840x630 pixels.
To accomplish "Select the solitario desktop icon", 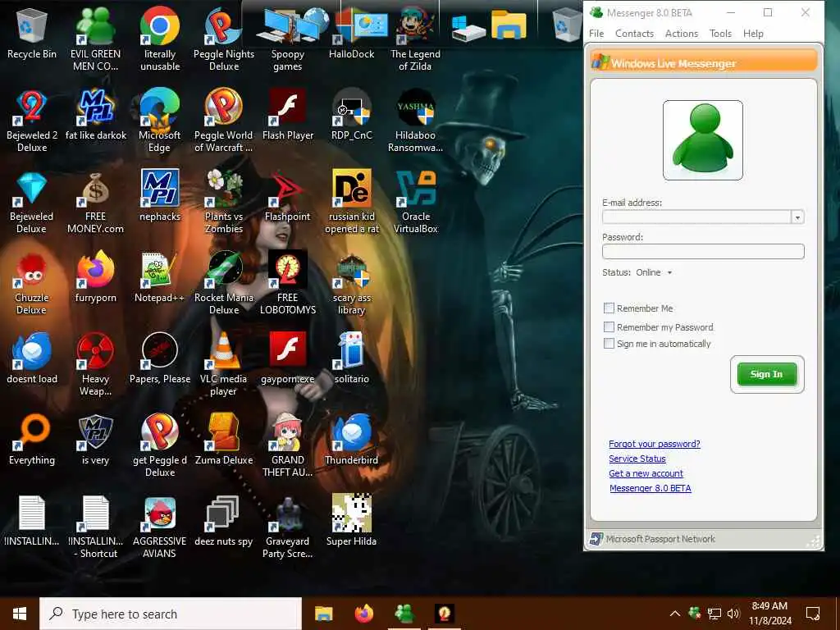I will click(x=351, y=359).
